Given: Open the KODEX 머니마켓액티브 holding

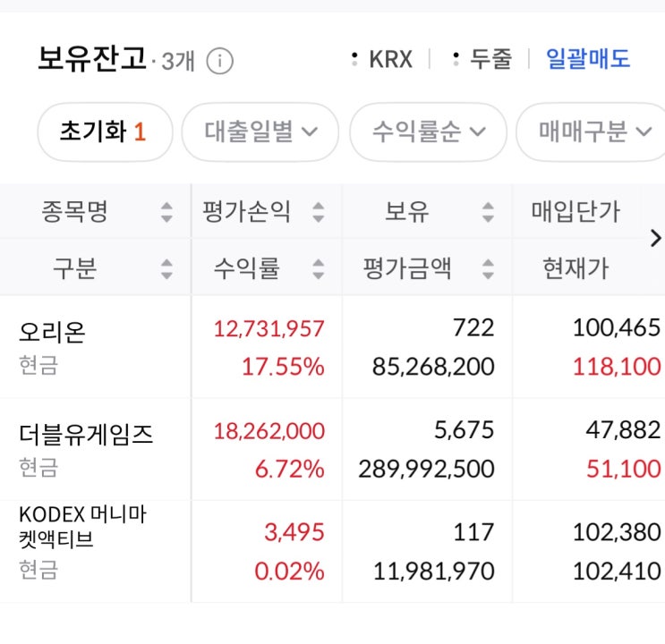Looking at the screenshot, I should (x=82, y=527).
